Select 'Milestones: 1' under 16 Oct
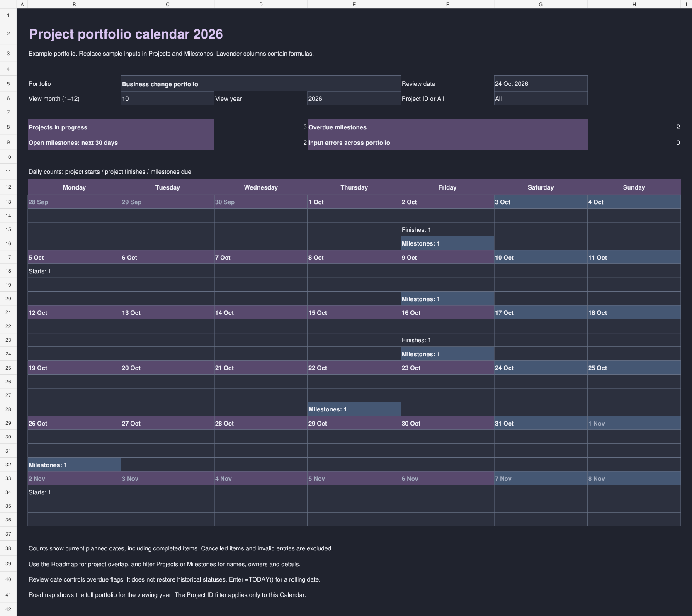This screenshot has width=692, height=616. (447, 354)
